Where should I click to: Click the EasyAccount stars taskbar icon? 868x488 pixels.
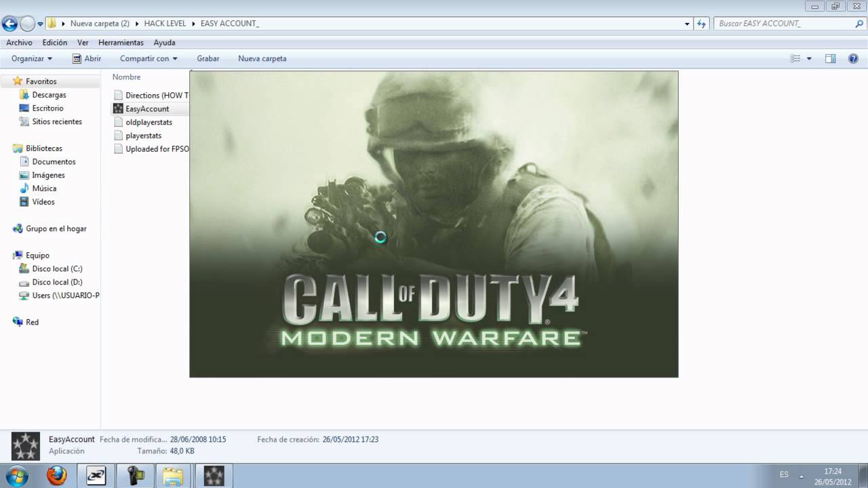[214, 476]
